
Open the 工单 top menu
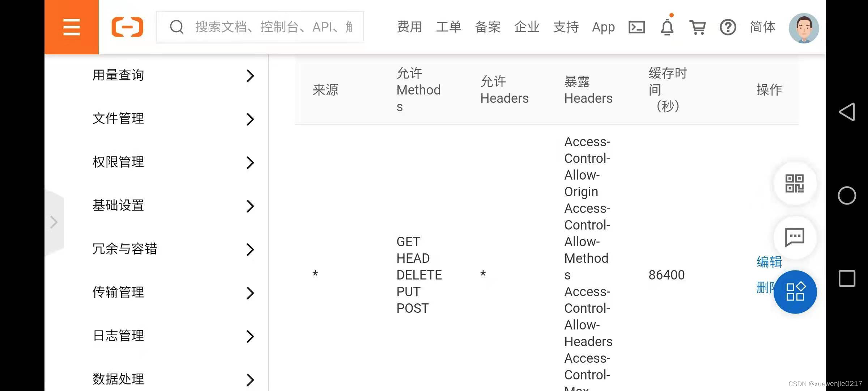pyautogui.click(x=448, y=27)
